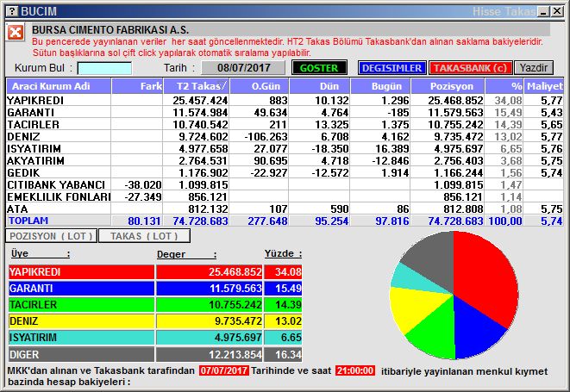Viewport: 570px width, 392px height.
Task: Click T2 Takas value 25.457.424
Action: point(200,100)
